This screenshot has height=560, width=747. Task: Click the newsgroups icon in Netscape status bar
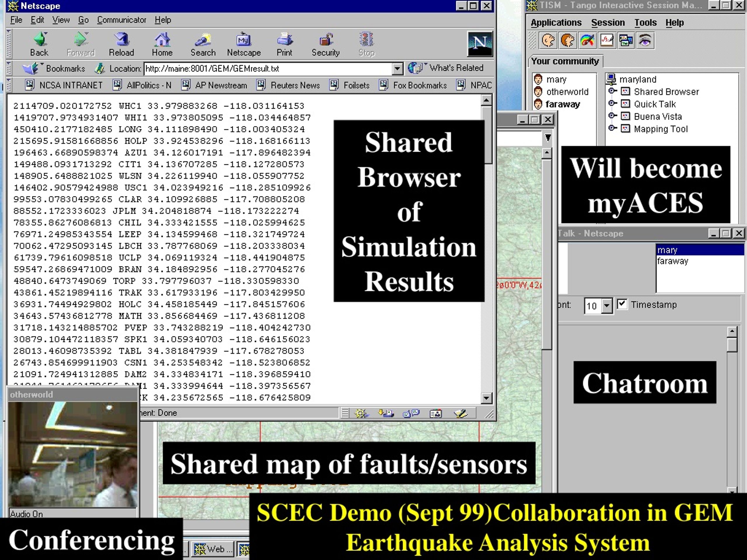[x=411, y=413]
